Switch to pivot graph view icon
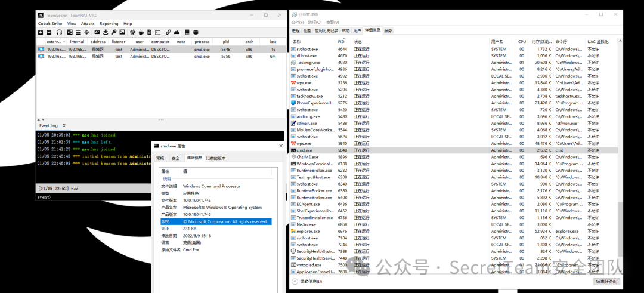 pos(70,32)
